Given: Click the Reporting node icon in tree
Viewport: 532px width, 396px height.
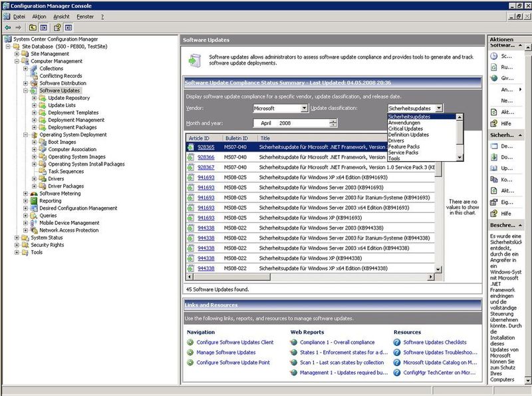Looking at the screenshot, I should (x=34, y=201).
